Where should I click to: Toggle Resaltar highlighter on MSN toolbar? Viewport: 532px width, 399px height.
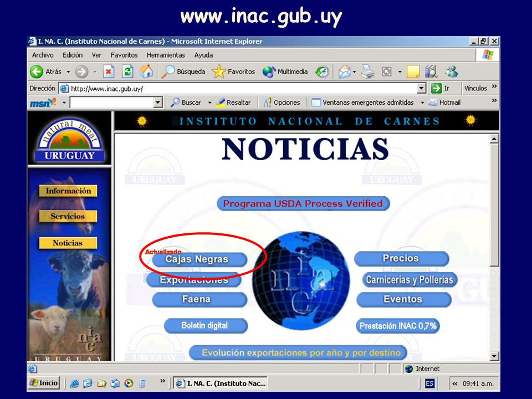point(233,103)
